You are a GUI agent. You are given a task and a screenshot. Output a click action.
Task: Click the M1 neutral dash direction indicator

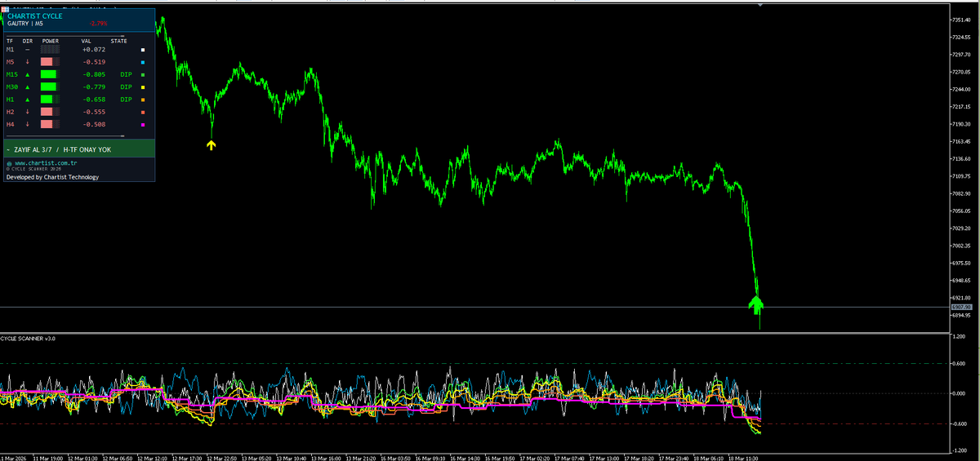28,50
